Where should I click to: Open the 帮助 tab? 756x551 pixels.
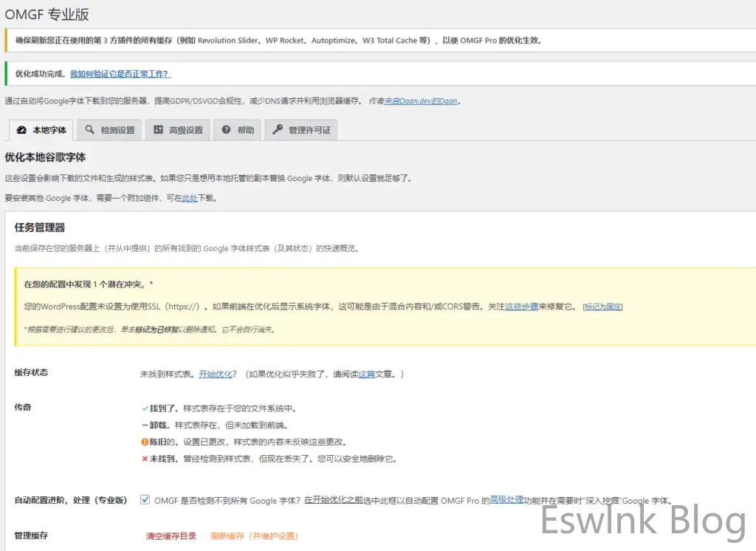click(x=238, y=130)
